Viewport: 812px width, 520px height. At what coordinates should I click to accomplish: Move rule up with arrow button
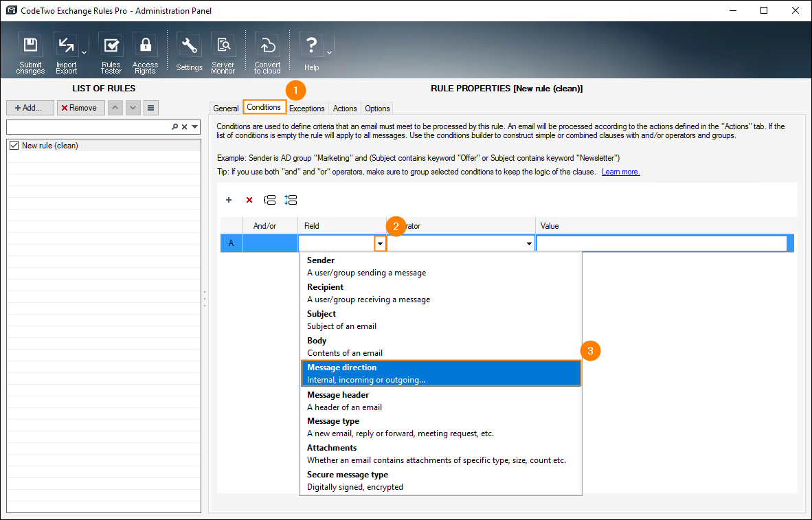click(x=115, y=108)
